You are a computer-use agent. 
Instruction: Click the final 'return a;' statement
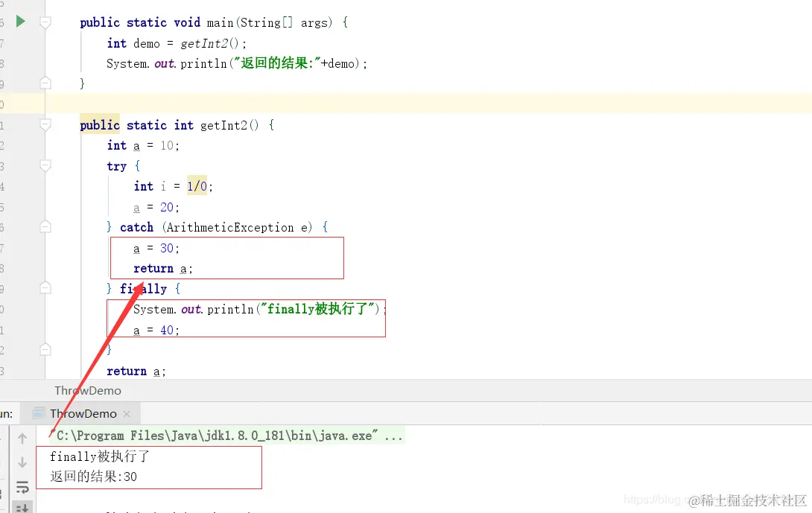tap(136, 371)
